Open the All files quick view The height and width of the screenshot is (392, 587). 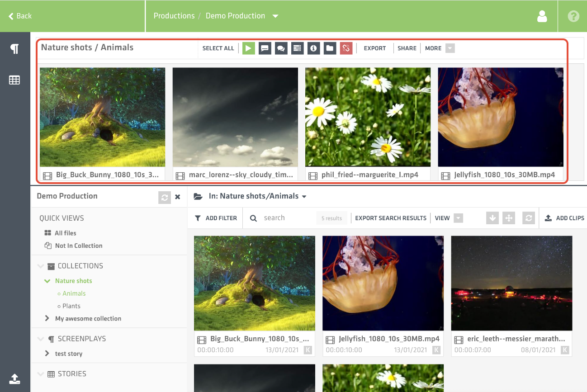point(66,233)
